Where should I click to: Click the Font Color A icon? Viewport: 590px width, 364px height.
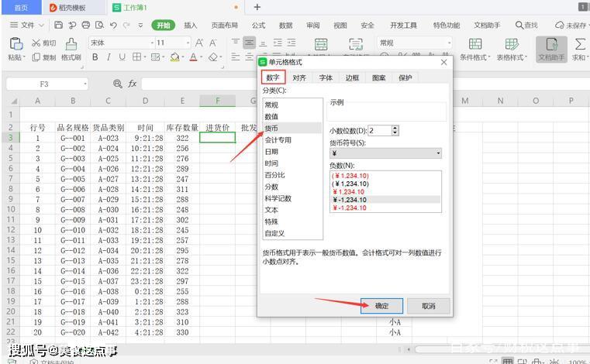click(193, 57)
